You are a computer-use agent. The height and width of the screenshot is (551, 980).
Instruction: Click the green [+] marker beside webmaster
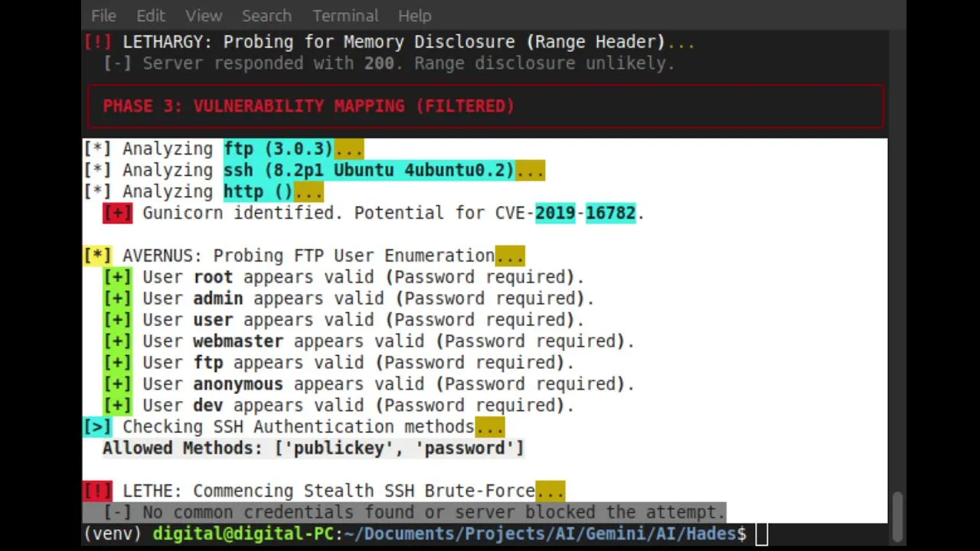117,341
